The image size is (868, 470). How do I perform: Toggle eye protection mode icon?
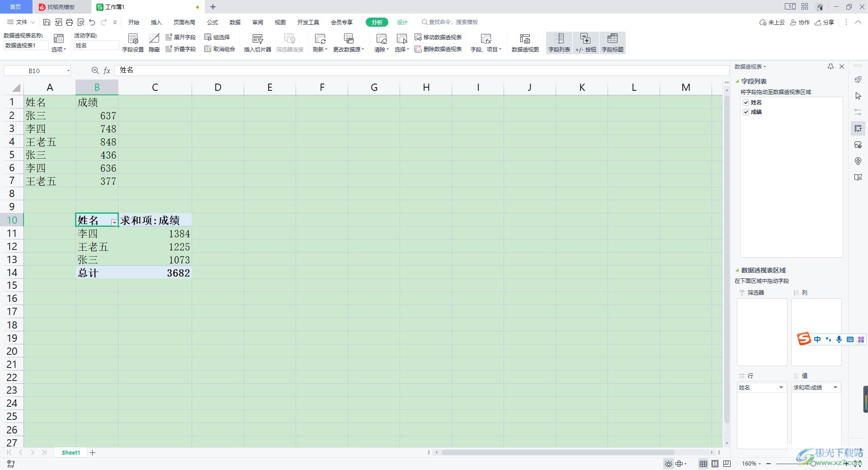pyautogui.click(x=669, y=464)
